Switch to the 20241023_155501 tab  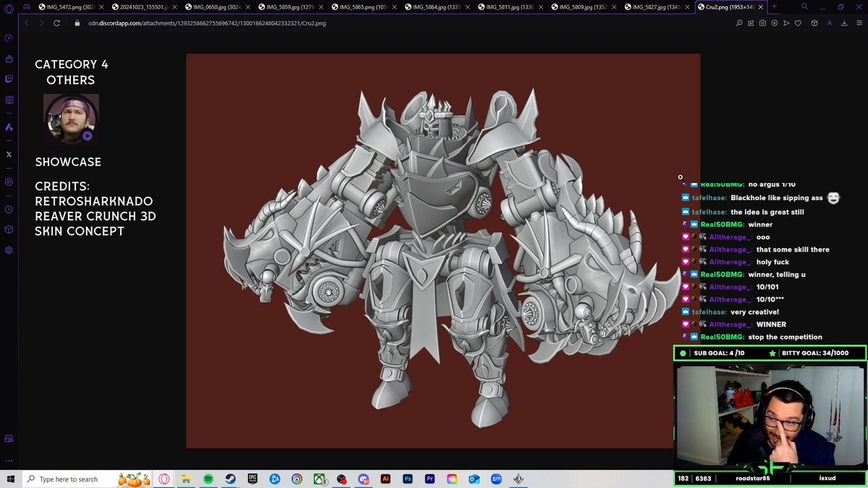click(142, 7)
